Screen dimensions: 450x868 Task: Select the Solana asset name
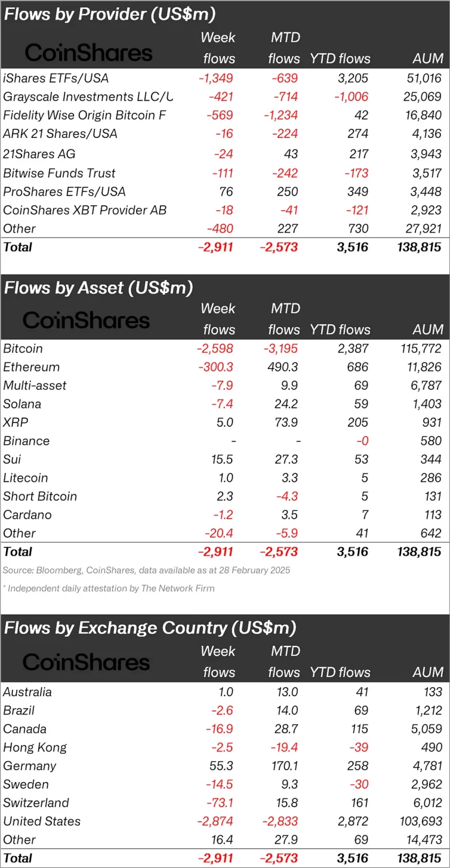[x=22, y=404]
